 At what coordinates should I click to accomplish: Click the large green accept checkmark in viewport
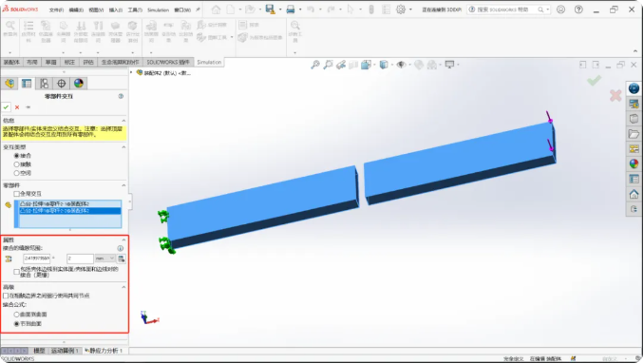[594, 80]
